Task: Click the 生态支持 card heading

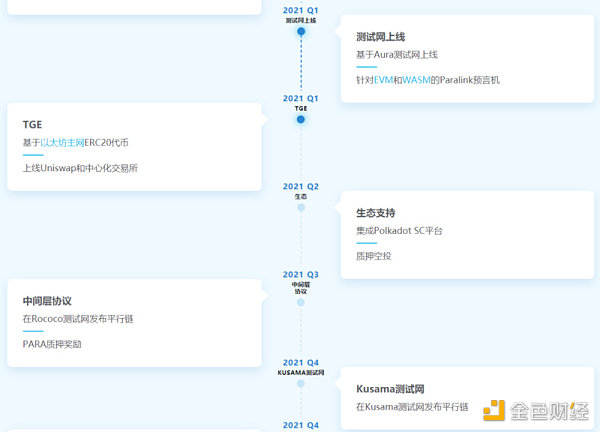Action: pos(376,213)
